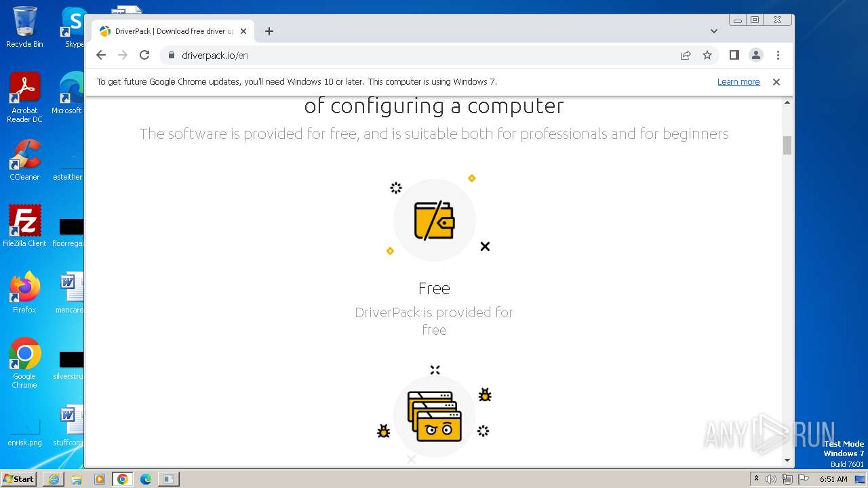The width and height of the screenshot is (868, 488).
Task: Click 'DriverPack is provided for free' text
Action: pyautogui.click(x=434, y=321)
